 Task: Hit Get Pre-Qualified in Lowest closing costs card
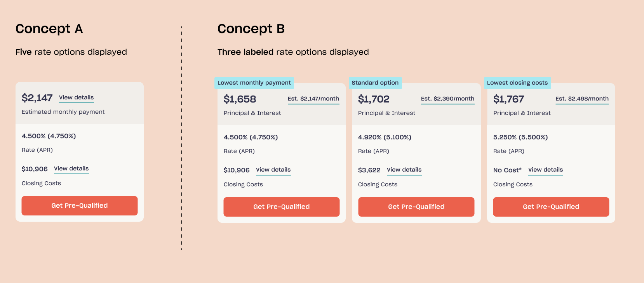(x=551, y=207)
